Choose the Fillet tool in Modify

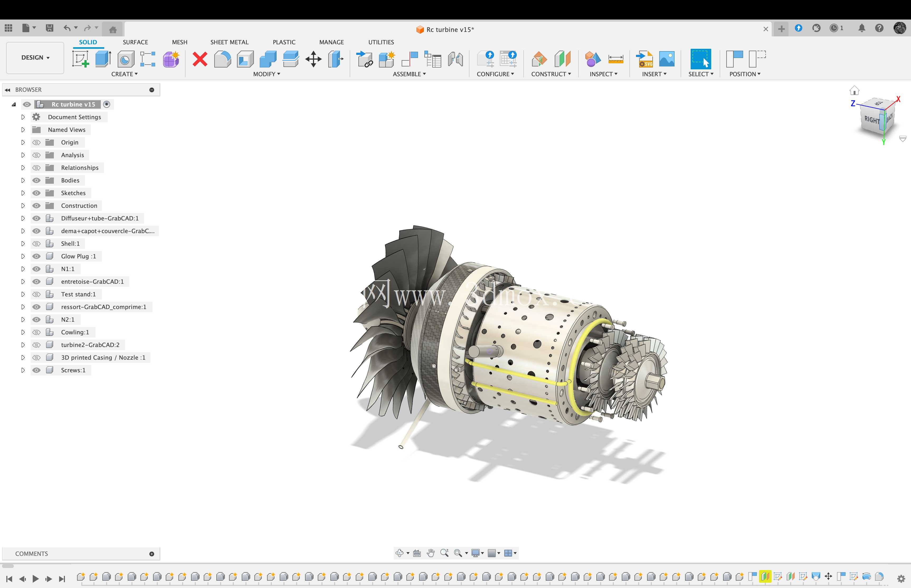(222, 59)
